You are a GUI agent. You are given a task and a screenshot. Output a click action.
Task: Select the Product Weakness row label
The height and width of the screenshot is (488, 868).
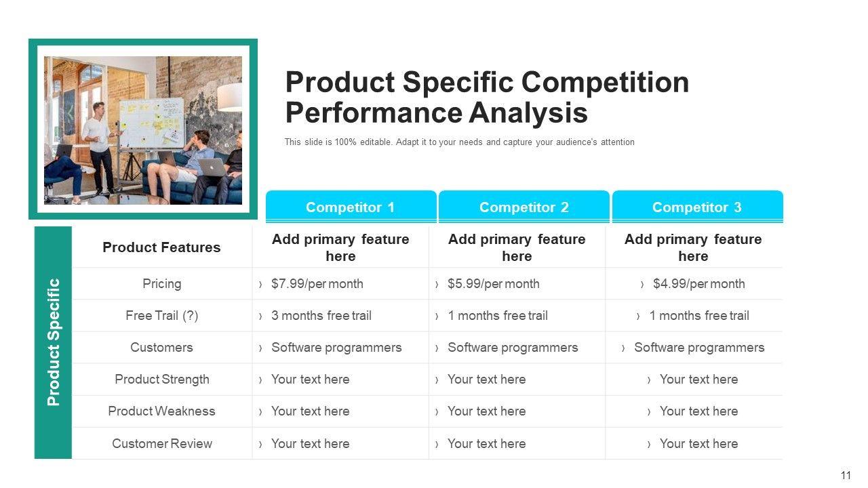(x=161, y=411)
